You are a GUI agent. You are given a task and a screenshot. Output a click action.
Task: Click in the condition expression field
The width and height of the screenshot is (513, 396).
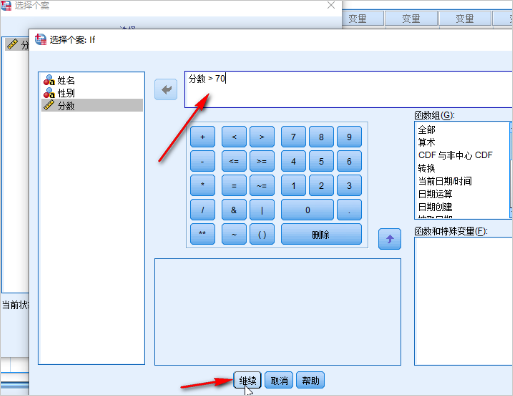[348, 89]
